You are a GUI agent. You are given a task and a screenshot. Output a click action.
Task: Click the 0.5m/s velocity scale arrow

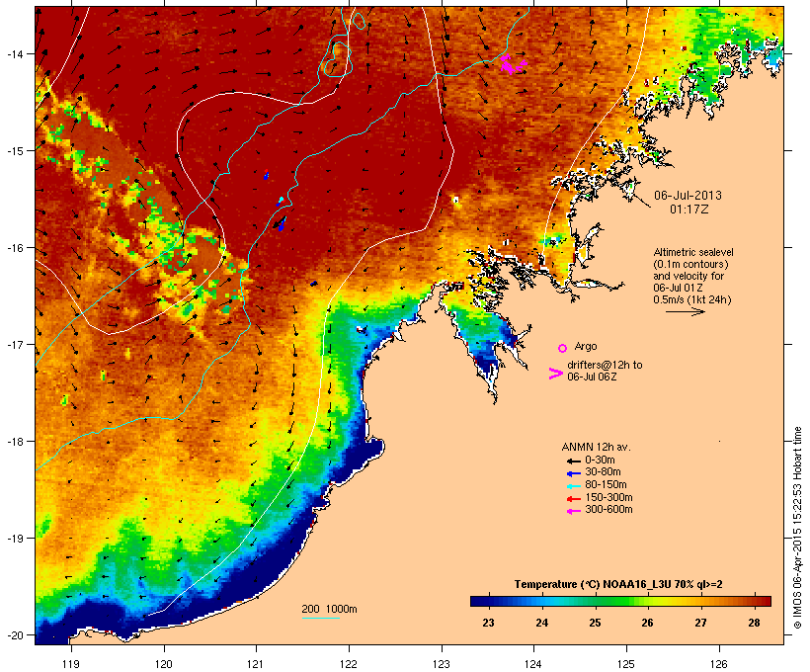pos(685,311)
